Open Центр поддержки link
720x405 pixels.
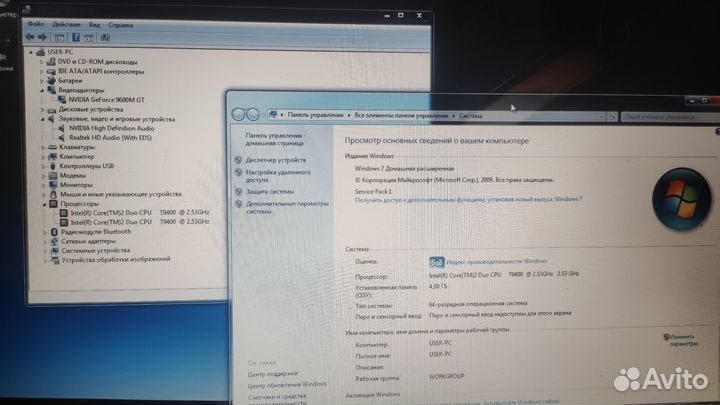pos(273,374)
